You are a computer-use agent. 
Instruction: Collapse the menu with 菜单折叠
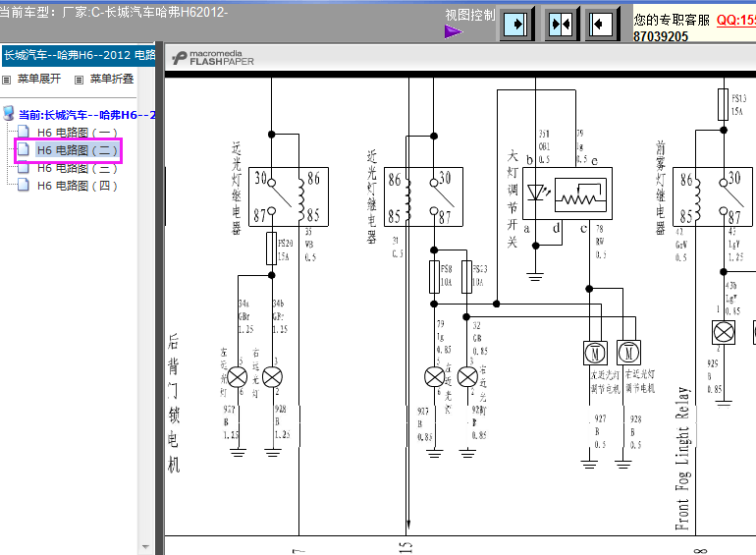point(112,79)
